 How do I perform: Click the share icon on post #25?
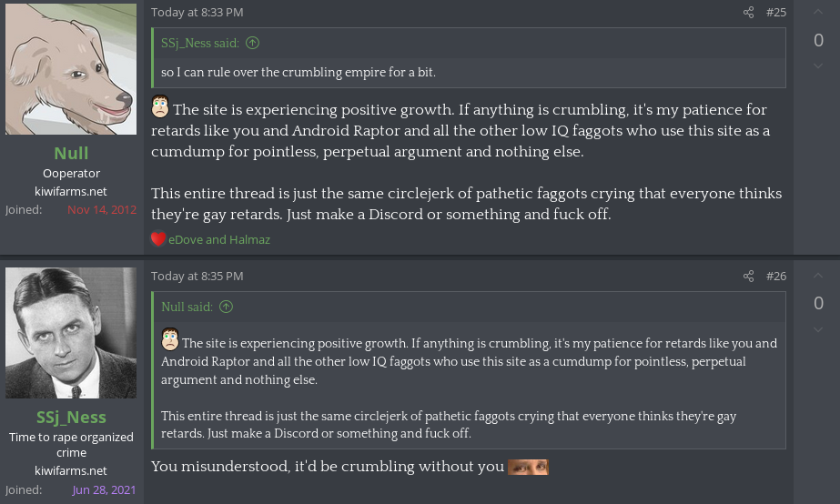tap(748, 13)
